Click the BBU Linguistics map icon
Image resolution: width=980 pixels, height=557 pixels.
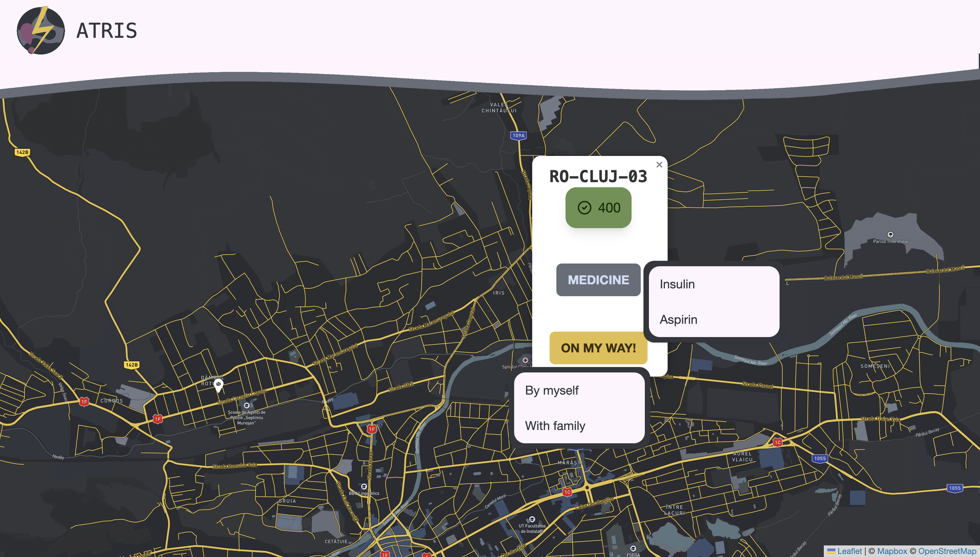pyautogui.click(x=364, y=487)
